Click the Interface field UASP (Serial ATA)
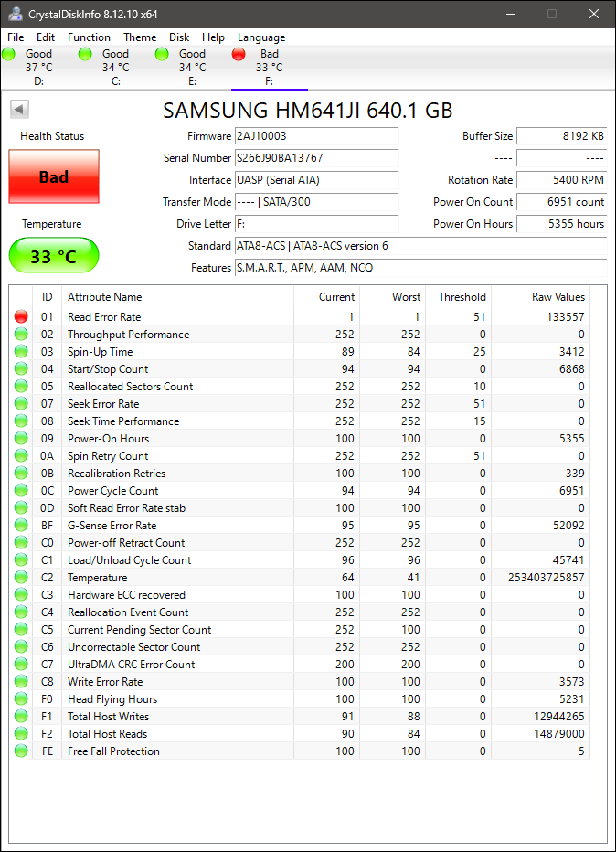616x852 pixels. (x=317, y=180)
